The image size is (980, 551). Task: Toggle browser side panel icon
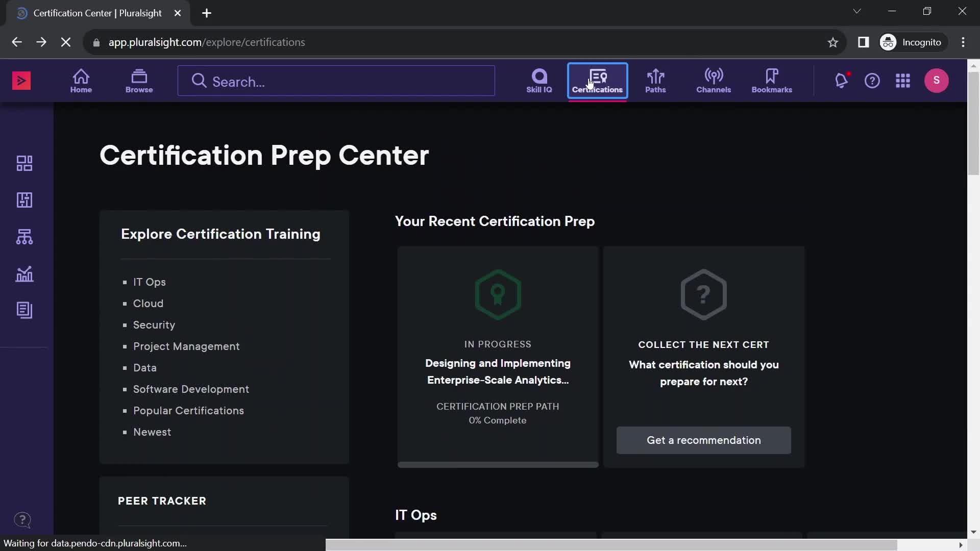pos(863,42)
